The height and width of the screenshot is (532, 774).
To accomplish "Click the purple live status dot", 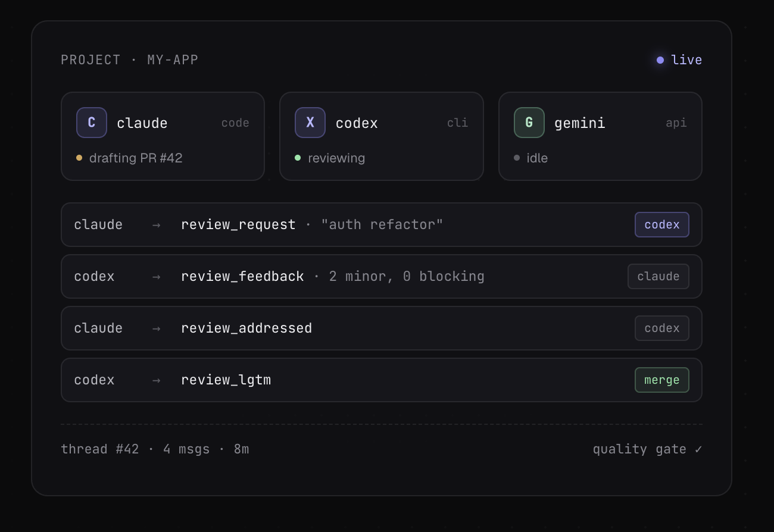I will [x=660, y=60].
